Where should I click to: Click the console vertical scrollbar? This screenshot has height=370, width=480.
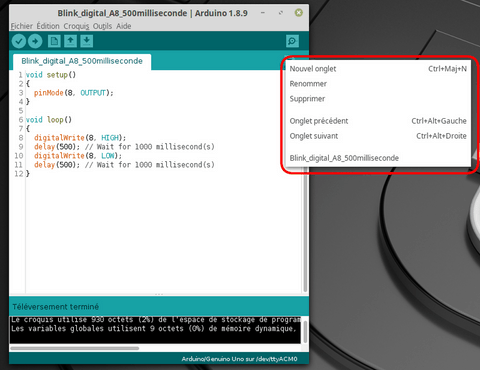[305, 331]
